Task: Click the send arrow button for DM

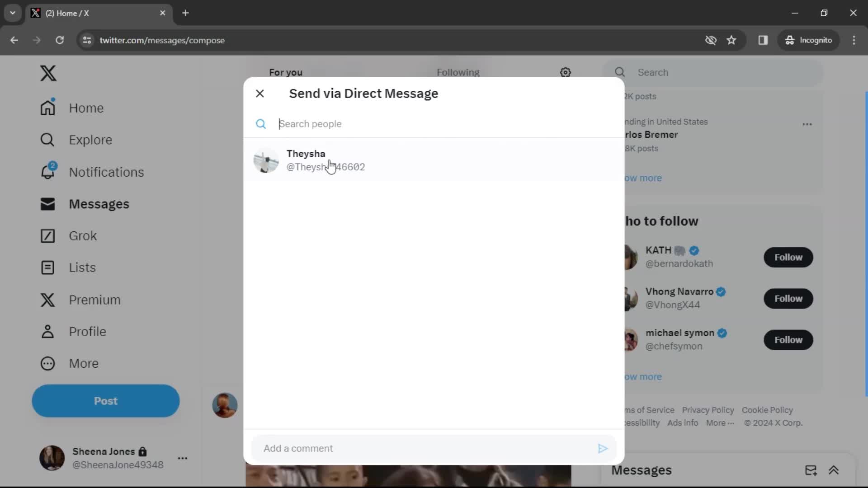Action: tap(602, 448)
